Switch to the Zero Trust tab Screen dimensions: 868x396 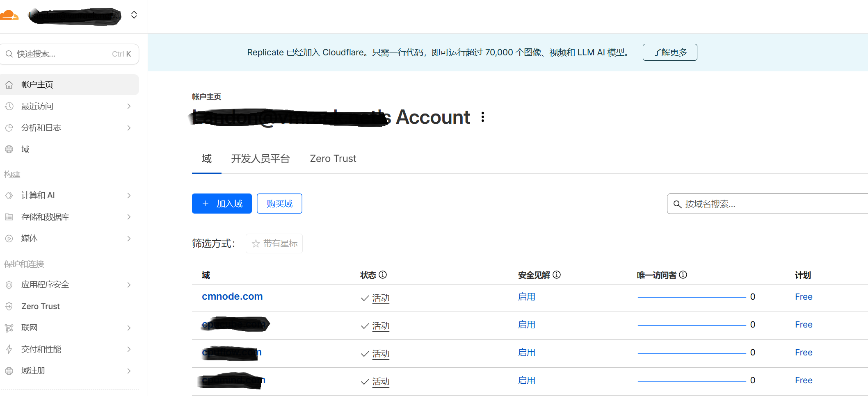point(333,159)
